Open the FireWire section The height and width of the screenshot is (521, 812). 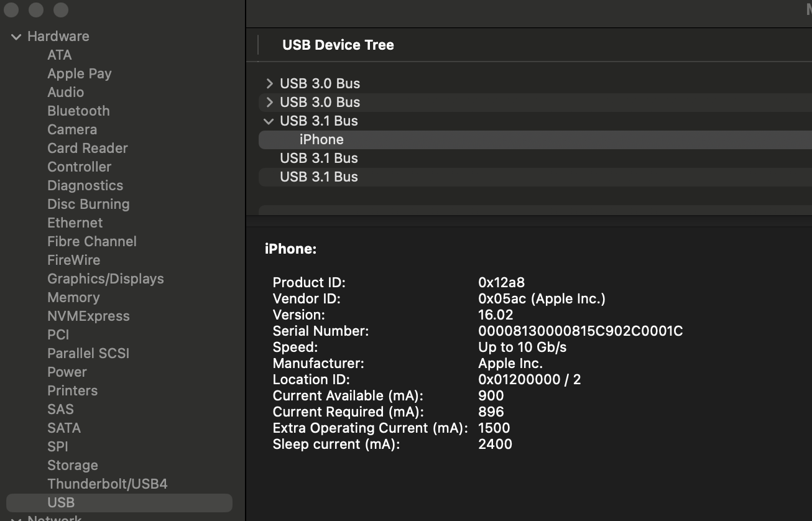pos(74,260)
